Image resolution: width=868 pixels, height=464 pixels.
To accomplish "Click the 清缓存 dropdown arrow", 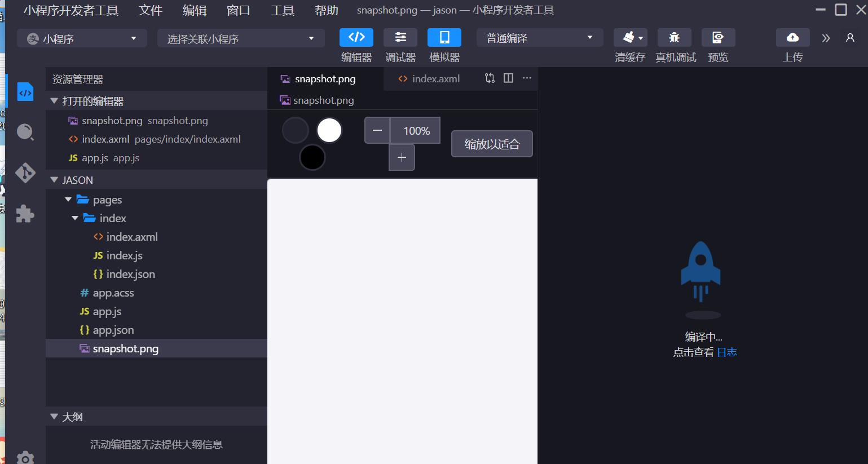I will [x=641, y=38].
